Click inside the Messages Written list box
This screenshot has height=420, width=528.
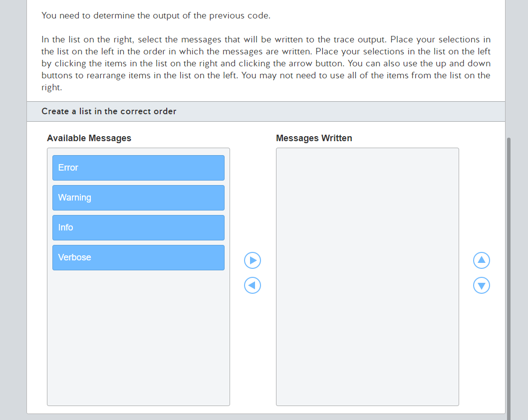pos(367,277)
